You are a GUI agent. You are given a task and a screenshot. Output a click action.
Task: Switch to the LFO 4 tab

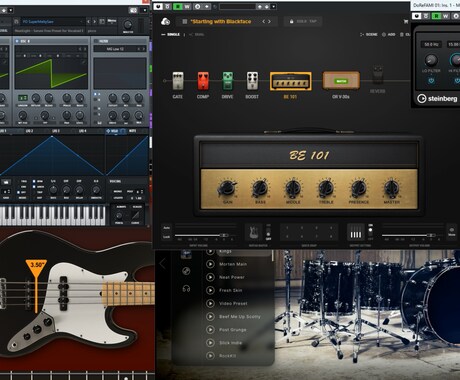point(83,131)
